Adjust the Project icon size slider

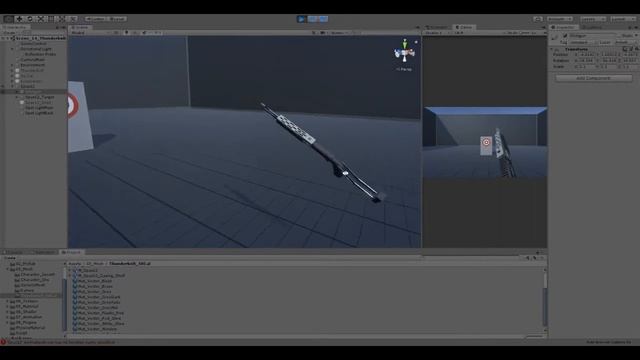click(x=535, y=336)
